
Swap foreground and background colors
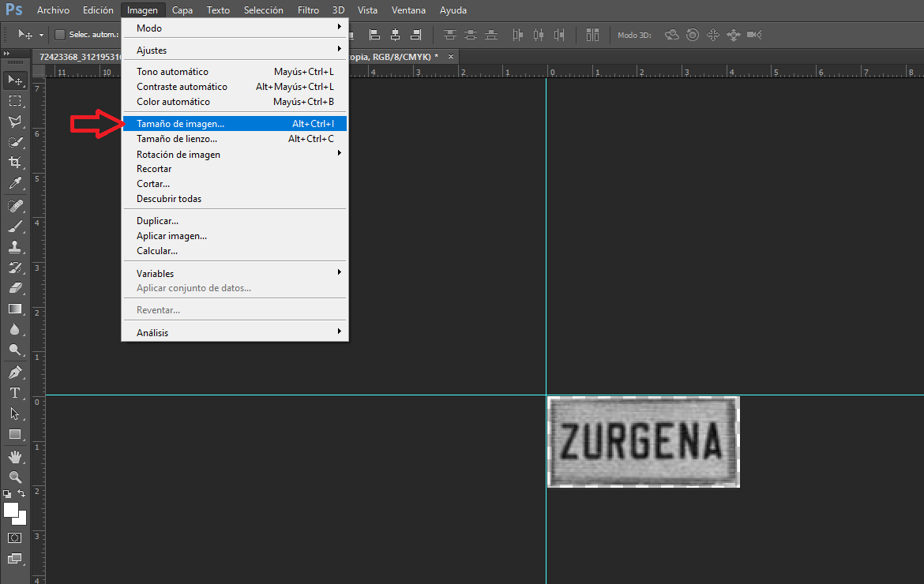[x=21, y=493]
